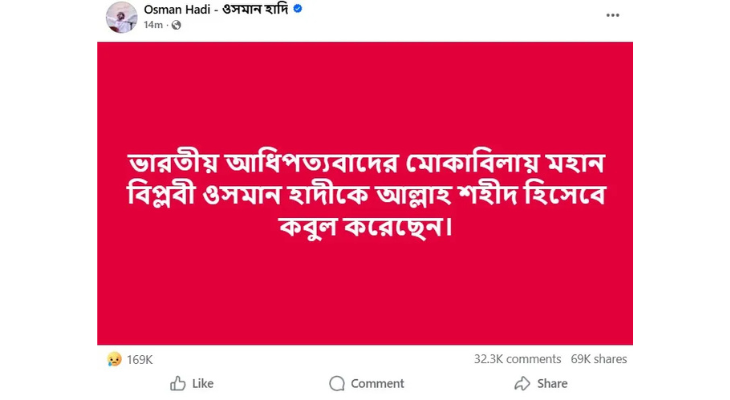Click the sad reaction emoji
This screenshot has height=400, width=730.
115,359
